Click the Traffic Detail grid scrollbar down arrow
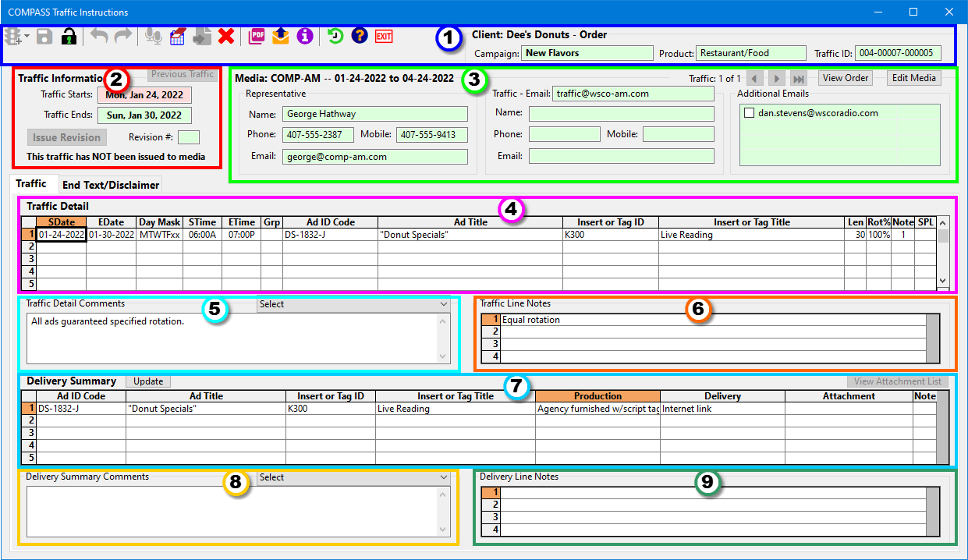Image resolution: width=968 pixels, height=560 pixels. point(942,281)
